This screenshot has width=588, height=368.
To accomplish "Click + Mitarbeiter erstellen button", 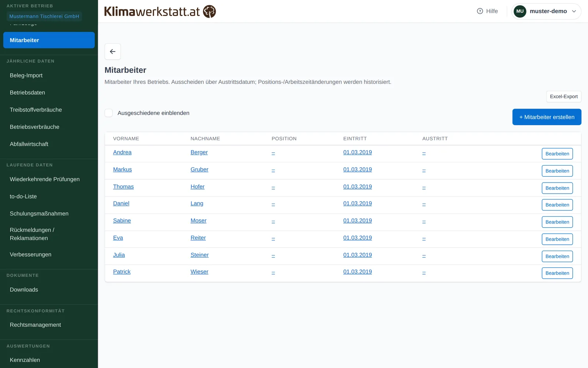I will [546, 117].
